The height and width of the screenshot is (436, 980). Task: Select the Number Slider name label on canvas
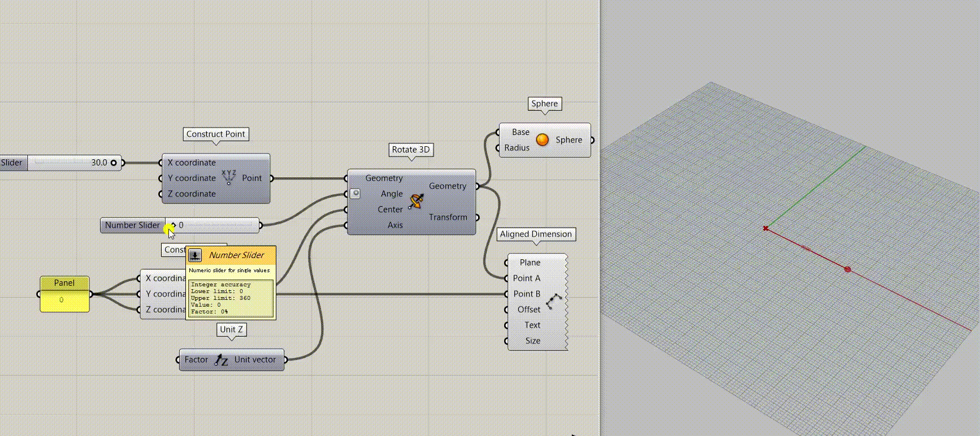coord(133,225)
